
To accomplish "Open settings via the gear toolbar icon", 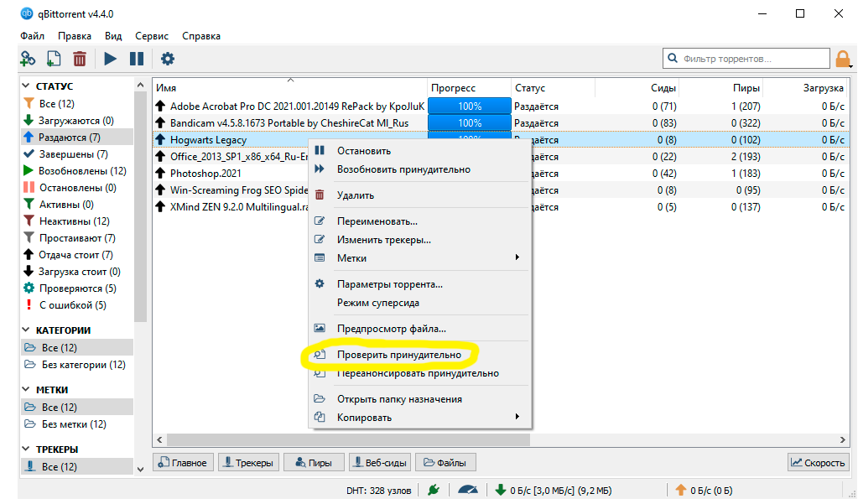I will [x=168, y=59].
